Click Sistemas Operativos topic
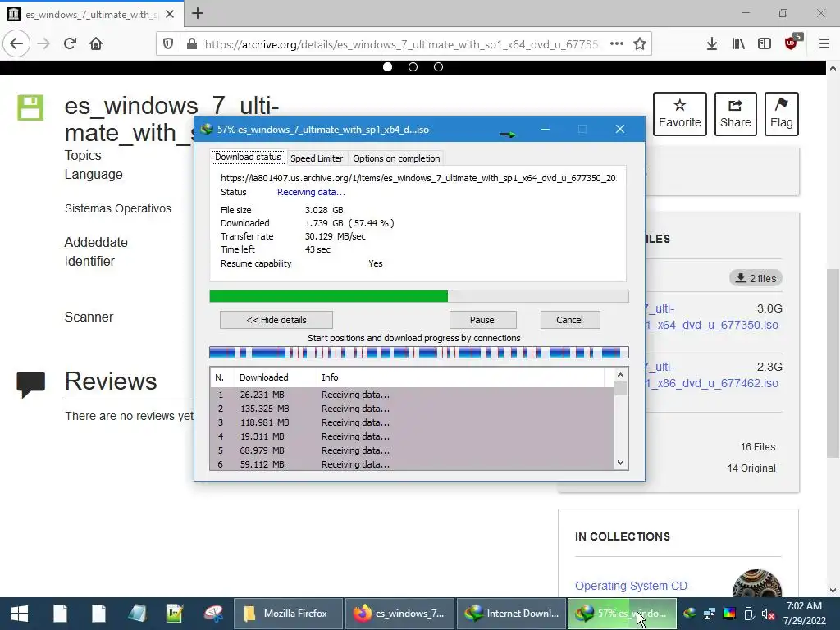Image resolution: width=840 pixels, height=630 pixels. (x=118, y=208)
